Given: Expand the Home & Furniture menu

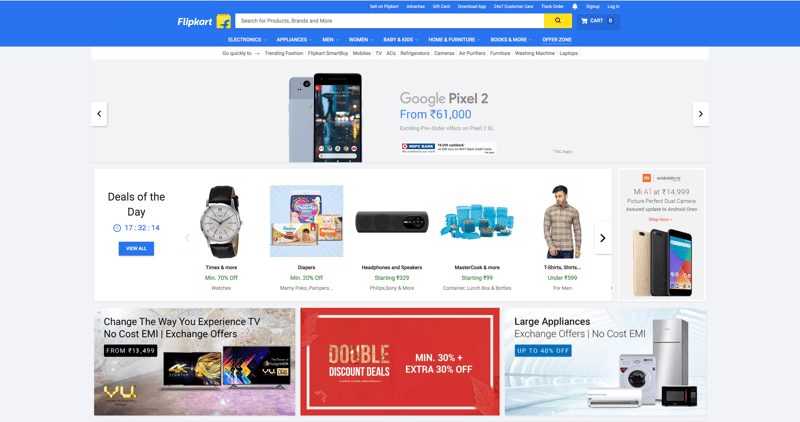Looking at the screenshot, I should [454, 40].
